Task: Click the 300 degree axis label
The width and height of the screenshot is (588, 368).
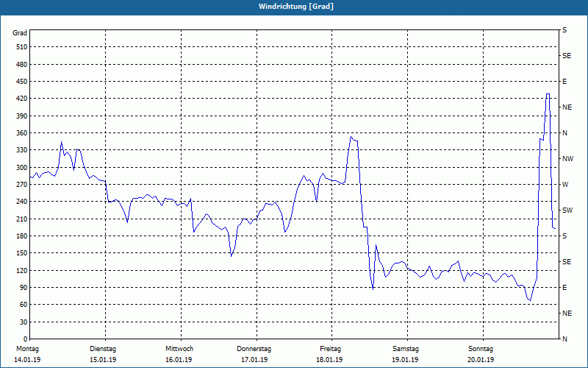Action: 22,168
